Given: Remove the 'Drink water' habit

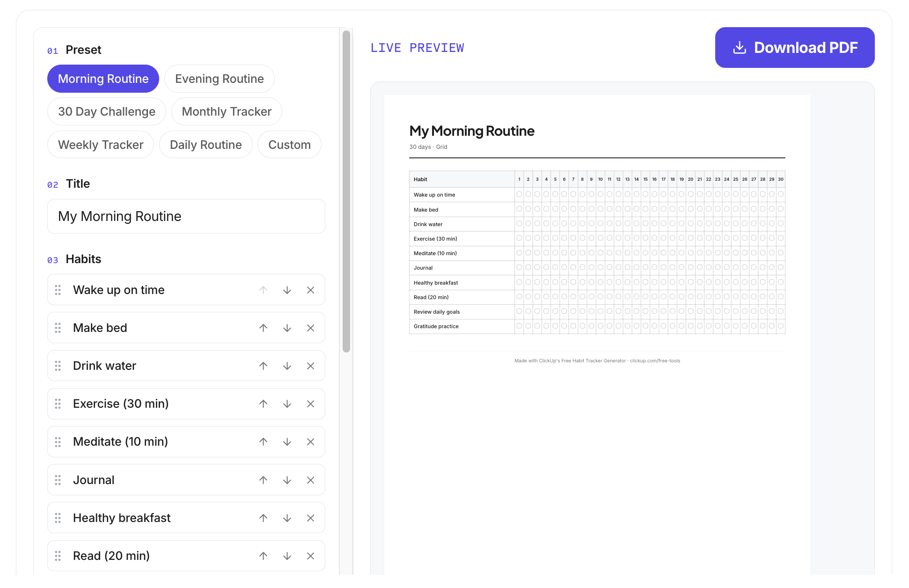Looking at the screenshot, I should click(x=311, y=366).
